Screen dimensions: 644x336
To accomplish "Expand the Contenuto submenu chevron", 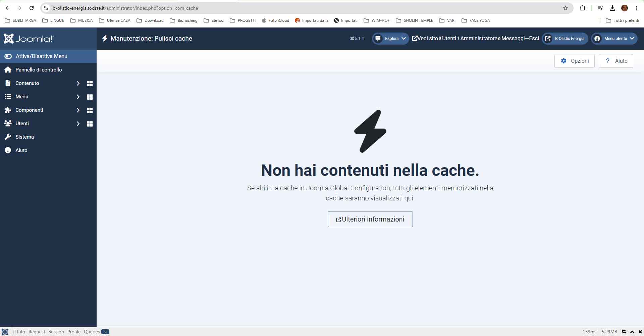I will pyautogui.click(x=78, y=83).
